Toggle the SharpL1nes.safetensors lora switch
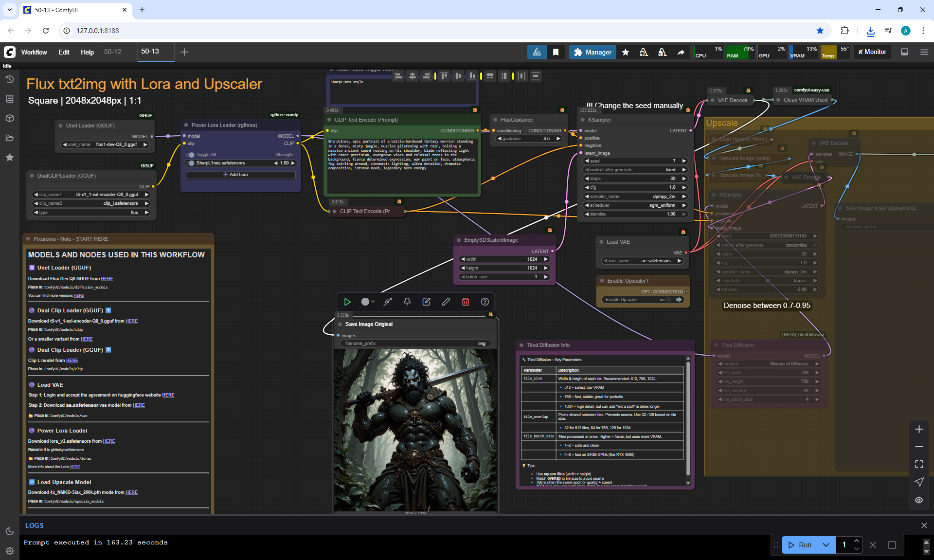The height and width of the screenshot is (560, 934). [x=191, y=163]
